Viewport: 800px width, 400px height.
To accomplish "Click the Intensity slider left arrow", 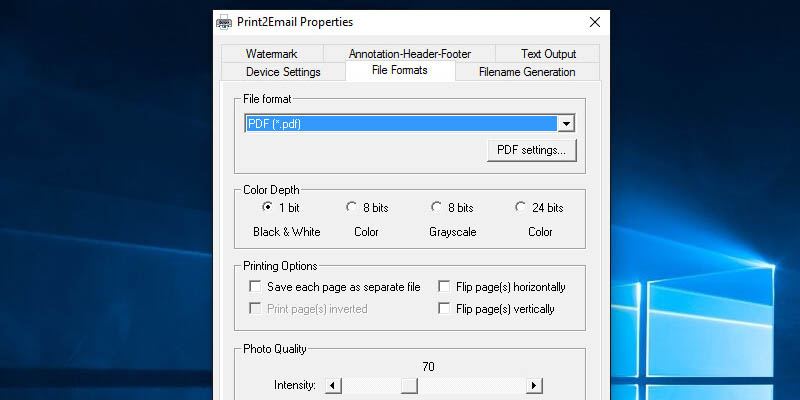I will point(333,385).
